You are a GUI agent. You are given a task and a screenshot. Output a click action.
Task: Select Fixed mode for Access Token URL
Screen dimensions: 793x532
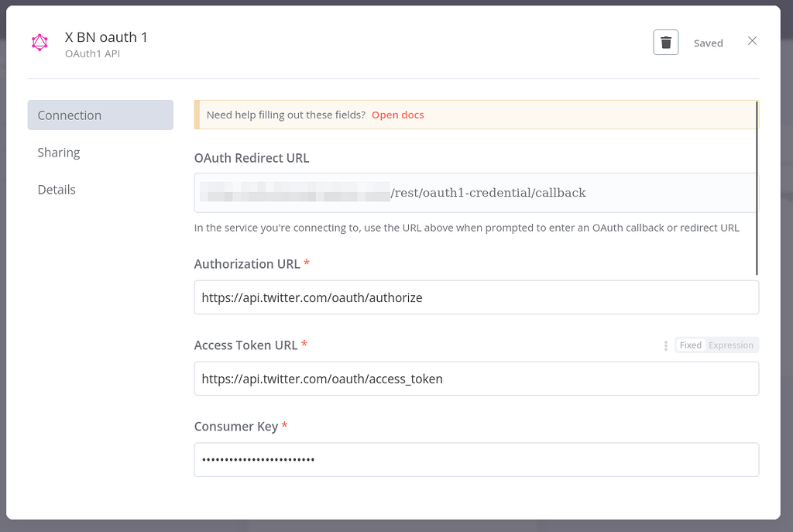coord(689,345)
